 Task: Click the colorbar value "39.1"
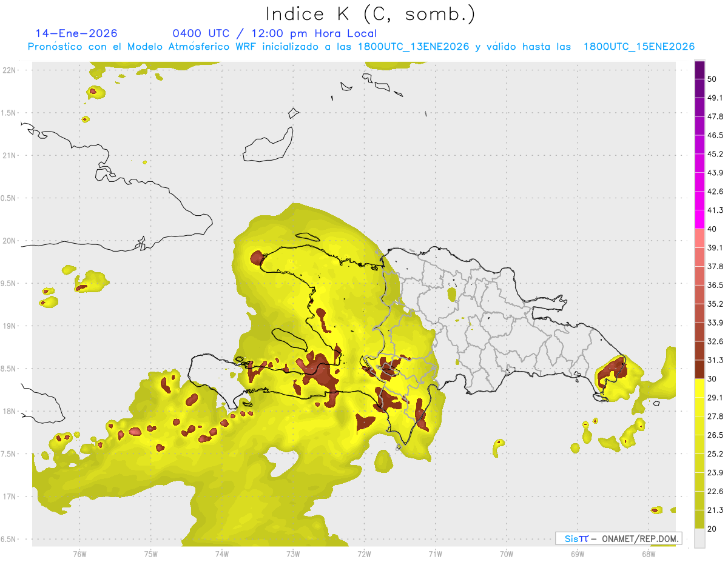715,248
